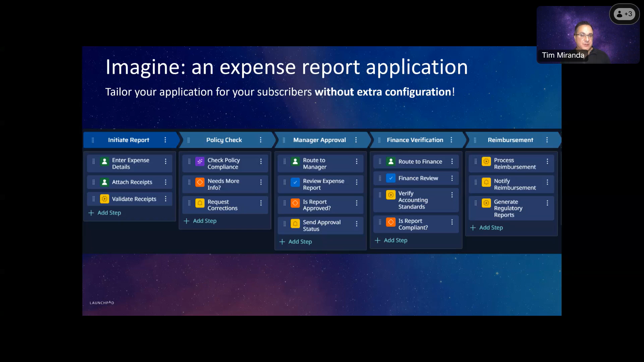Screen dimensions: 644x362
Task: Select the bell icon on Notify Reimbursement
Action: pos(486,182)
